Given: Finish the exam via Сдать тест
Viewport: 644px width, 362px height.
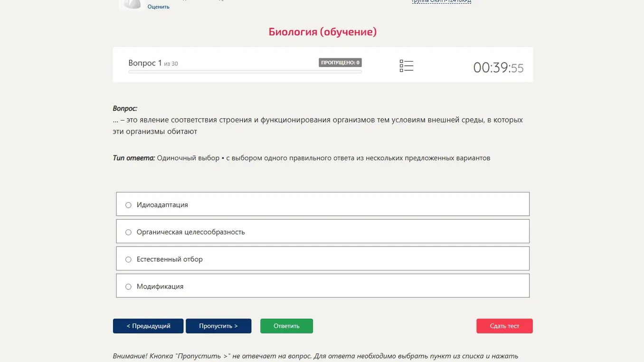Looking at the screenshot, I should (x=504, y=326).
